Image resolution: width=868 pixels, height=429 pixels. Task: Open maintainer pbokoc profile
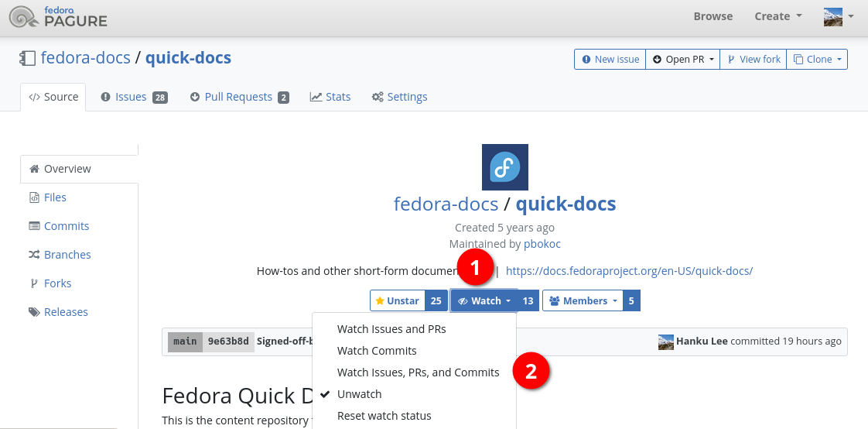[x=542, y=244]
